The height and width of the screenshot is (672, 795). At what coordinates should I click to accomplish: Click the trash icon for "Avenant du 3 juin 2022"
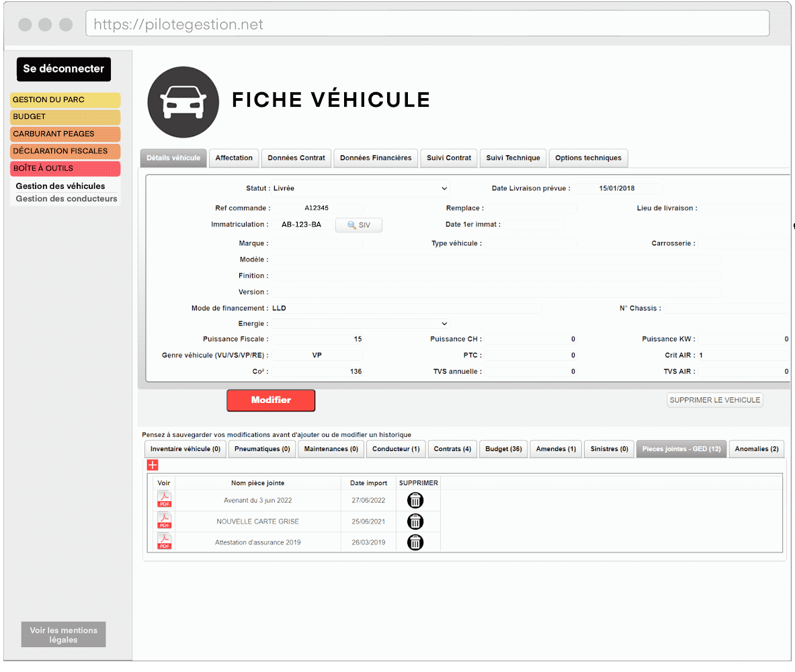pos(415,500)
